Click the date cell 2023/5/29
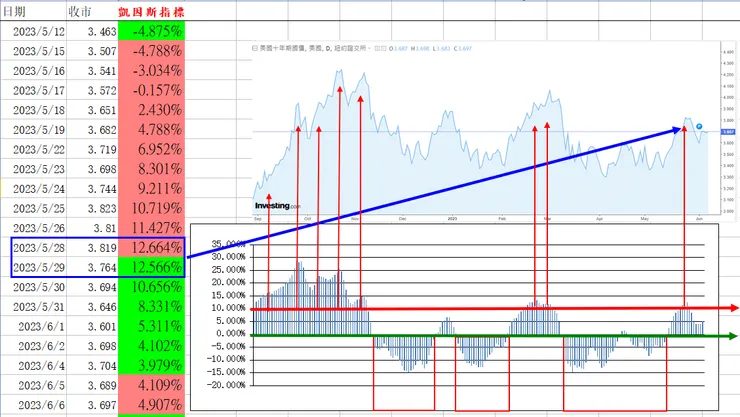 33,267
